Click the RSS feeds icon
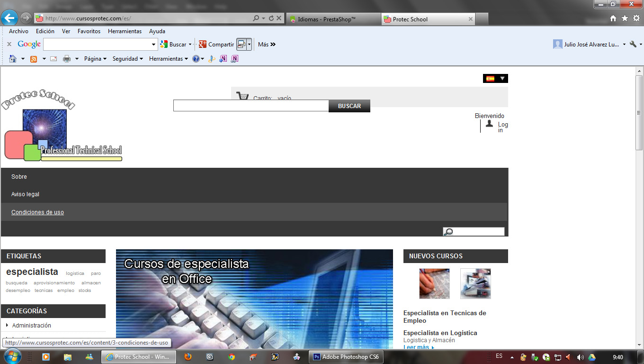 pos(34,59)
